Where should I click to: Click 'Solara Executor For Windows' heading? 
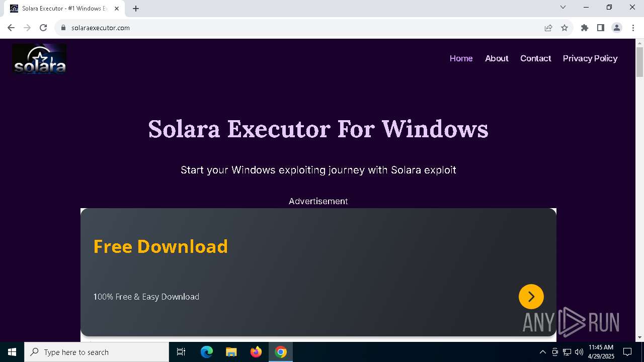point(318,129)
